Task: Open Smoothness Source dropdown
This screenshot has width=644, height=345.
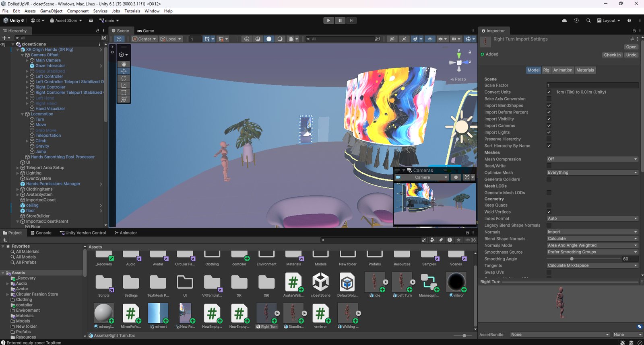Action: coord(592,252)
